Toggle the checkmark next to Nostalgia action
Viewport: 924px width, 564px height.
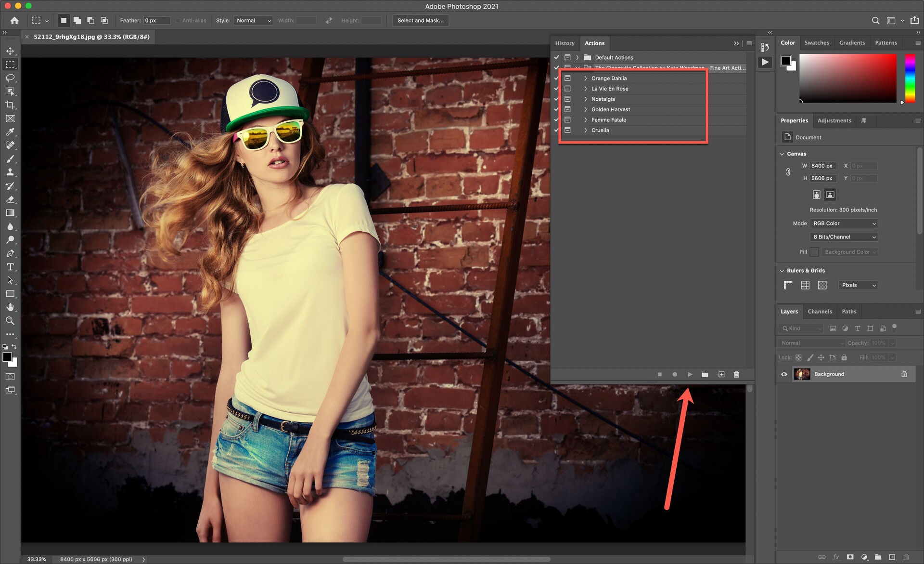pyautogui.click(x=556, y=99)
